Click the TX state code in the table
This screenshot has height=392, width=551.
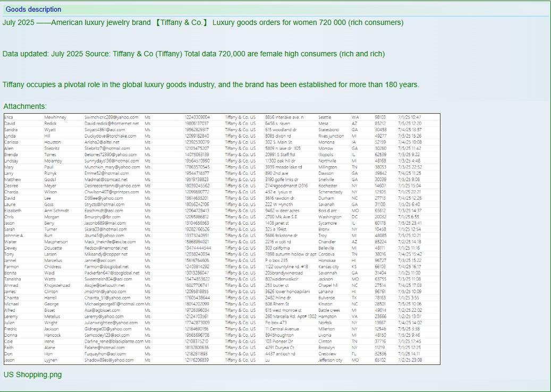(354, 298)
